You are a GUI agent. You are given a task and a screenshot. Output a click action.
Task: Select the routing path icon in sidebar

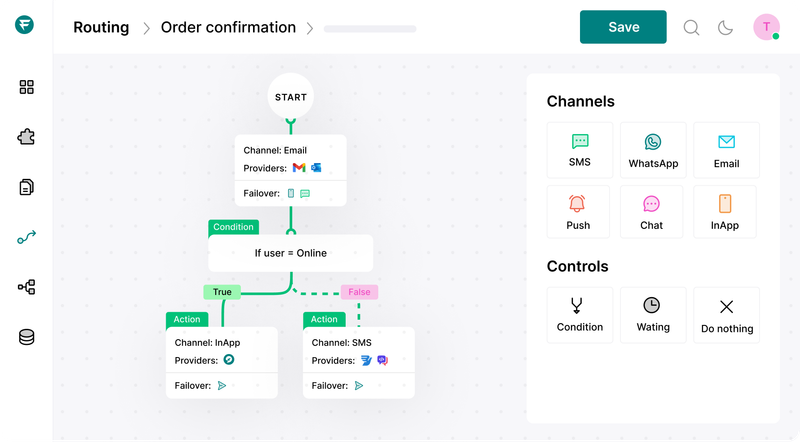(x=27, y=237)
